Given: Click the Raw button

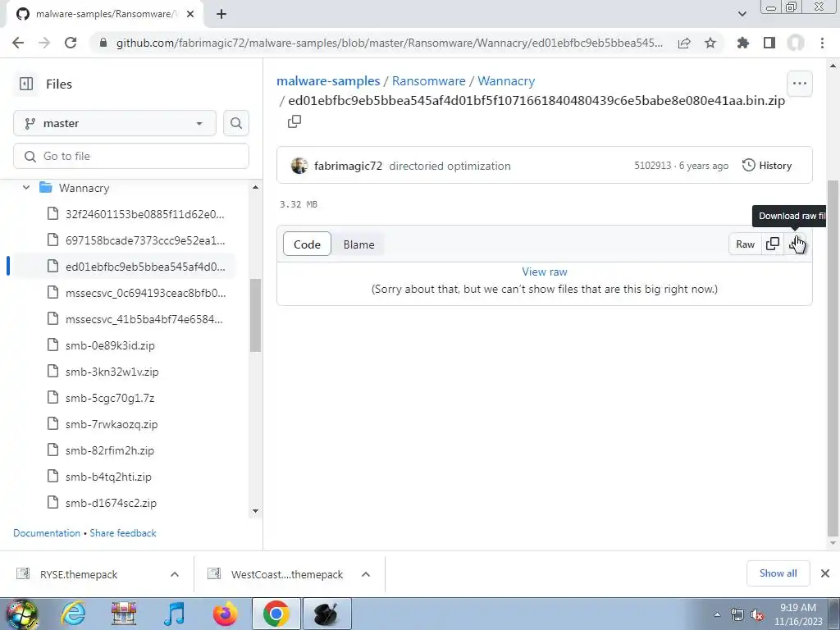Looking at the screenshot, I should 745,244.
